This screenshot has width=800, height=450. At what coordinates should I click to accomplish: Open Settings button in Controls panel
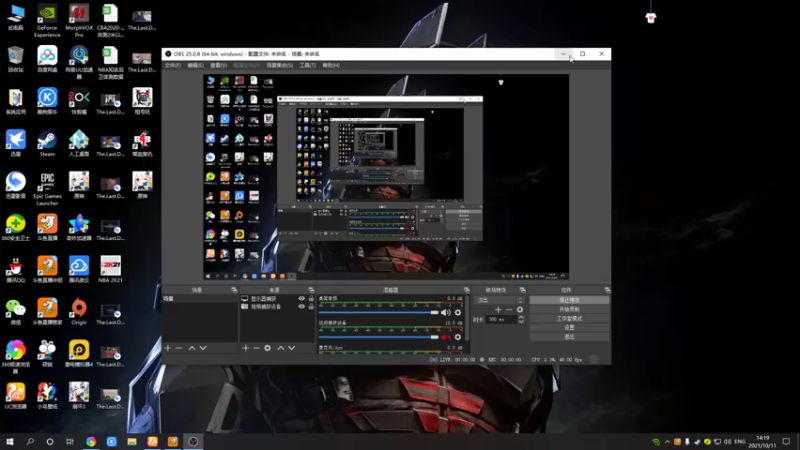569,328
